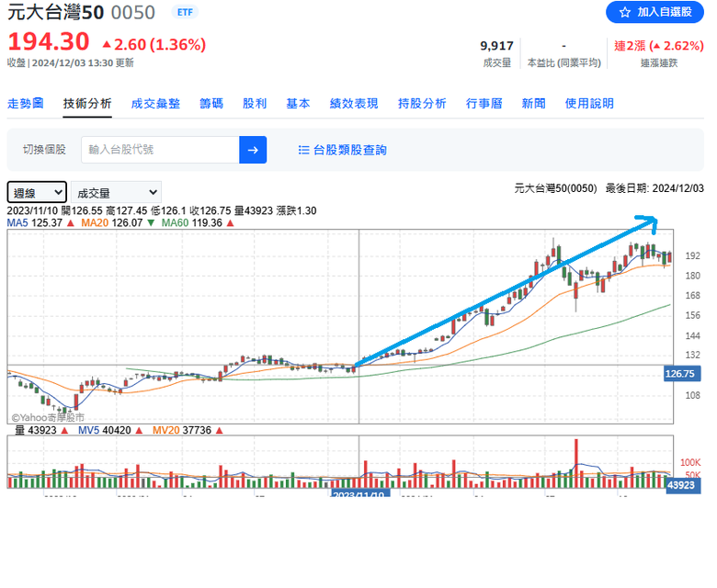Click the 9,917 成交量 value
This screenshot has height=588, width=717.
point(496,46)
